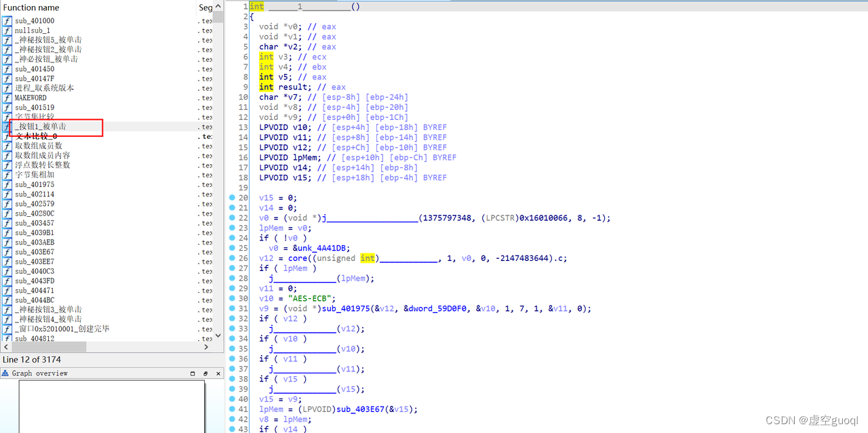The image size is (868, 433).
Task: Click the right arrow of horizontal scrollbar
Action: tap(207, 346)
